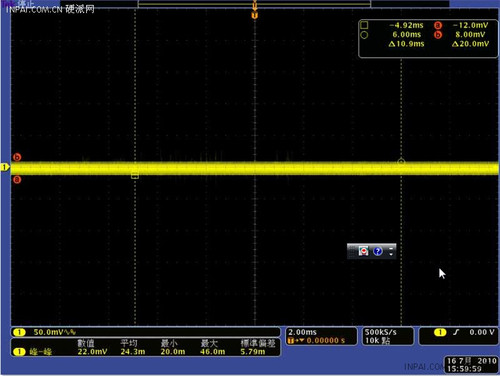Screen dimensions: 500x376
Task: Click the 0.00000 s trigger delay readout
Action: (325, 341)
